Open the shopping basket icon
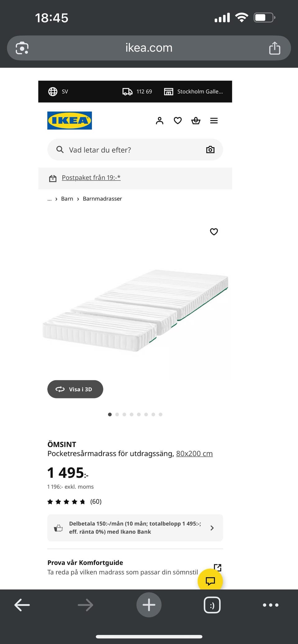This screenshot has height=644, width=298. (196, 121)
